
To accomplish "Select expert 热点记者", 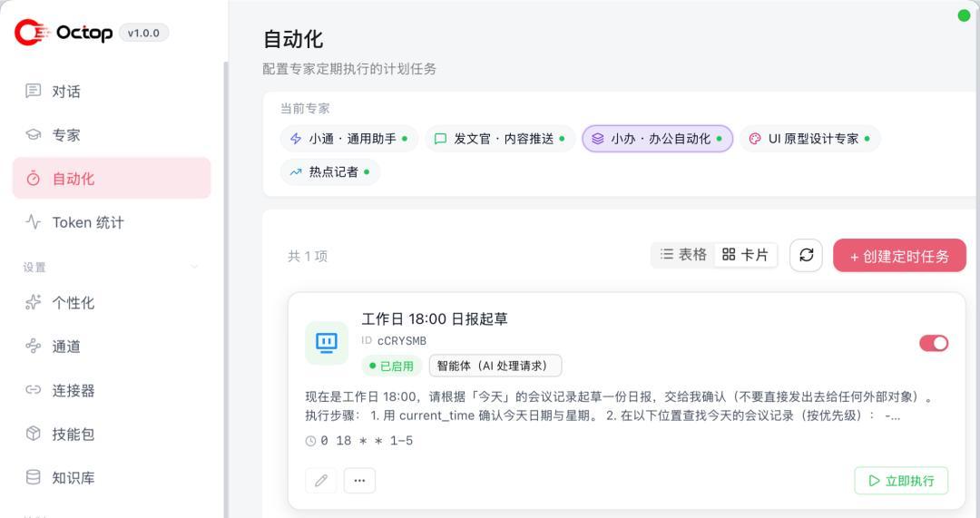I will 330,171.
